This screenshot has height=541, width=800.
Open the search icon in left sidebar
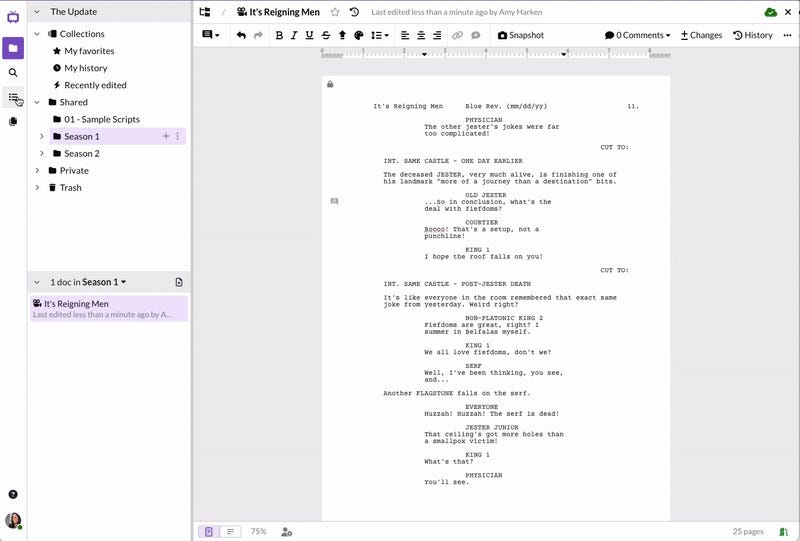click(x=13, y=72)
